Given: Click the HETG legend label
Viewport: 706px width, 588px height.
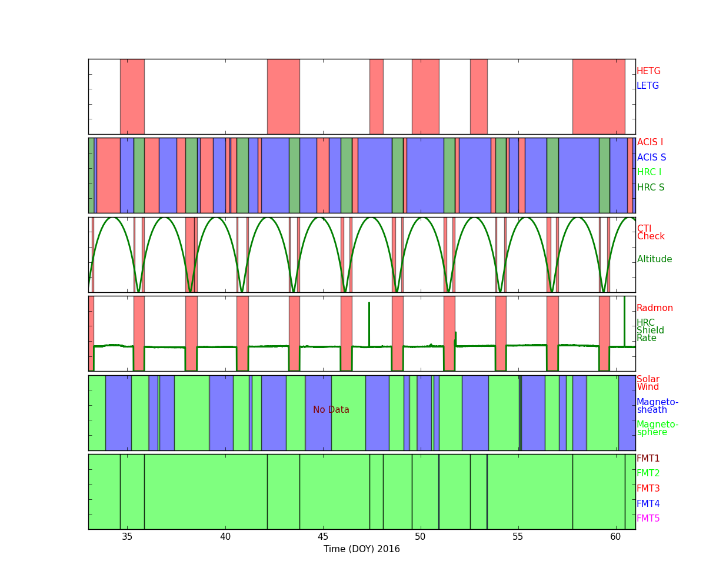Looking at the screenshot, I should pos(648,71).
